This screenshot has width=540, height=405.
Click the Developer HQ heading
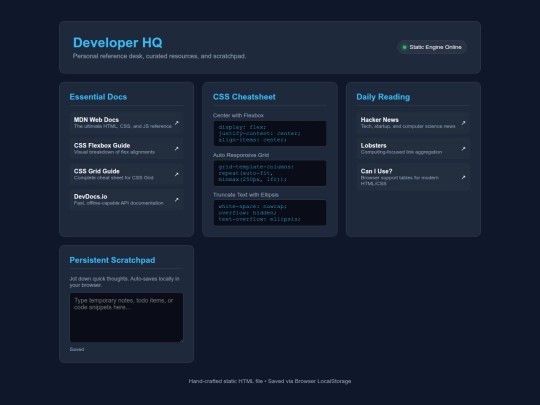pos(118,43)
